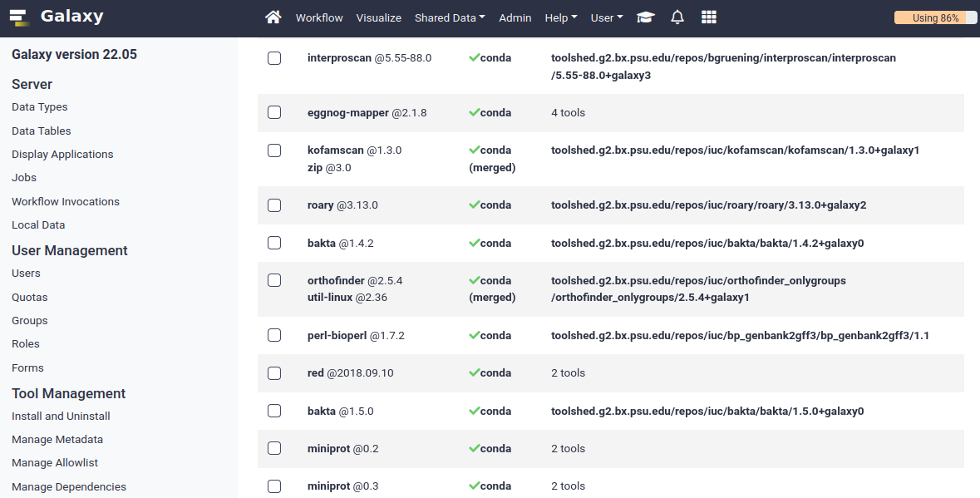Expand 2 tools for miniprot @0.2
This screenshot has height=498, width=980.
click(568, 449)
